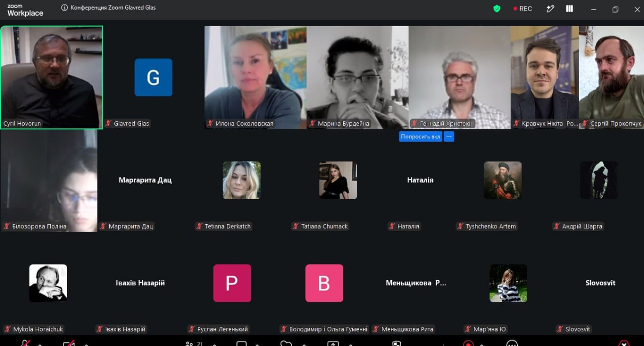644x346 pixels.
Task: Select Білозорова Поліна's video tile
Action: [x=49, y=181]
